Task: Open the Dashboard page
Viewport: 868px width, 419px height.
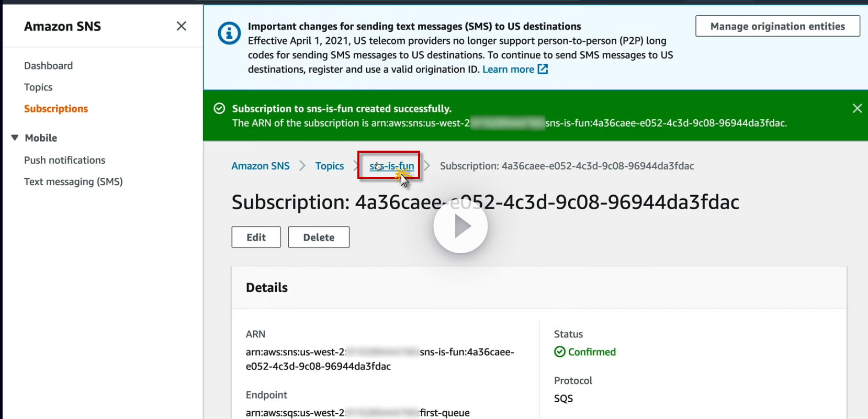Action: [49, 65]
